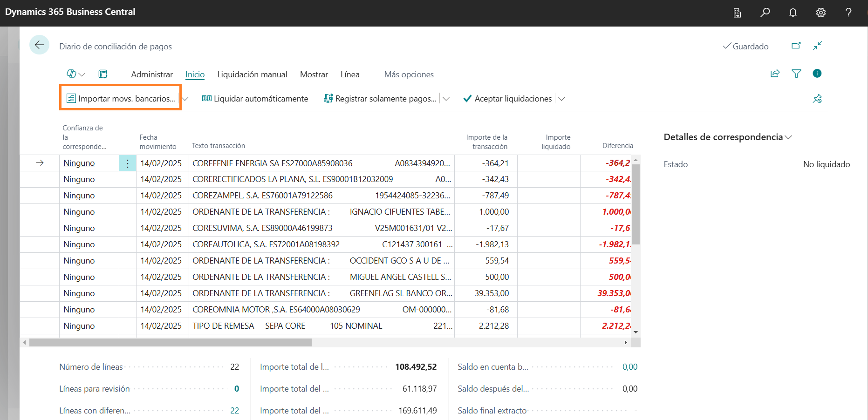Select the MIGUEL ANGEL CASTELL transfer text

[321, 277]
